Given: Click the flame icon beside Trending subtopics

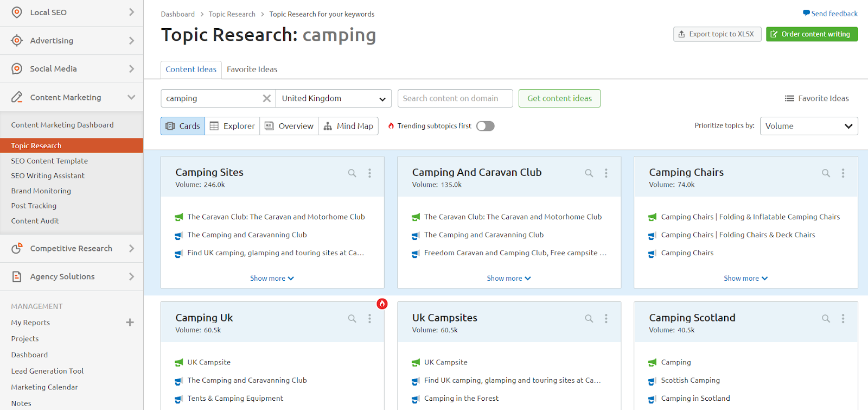Looking at the screenshot, I should (x=391, y=126).
